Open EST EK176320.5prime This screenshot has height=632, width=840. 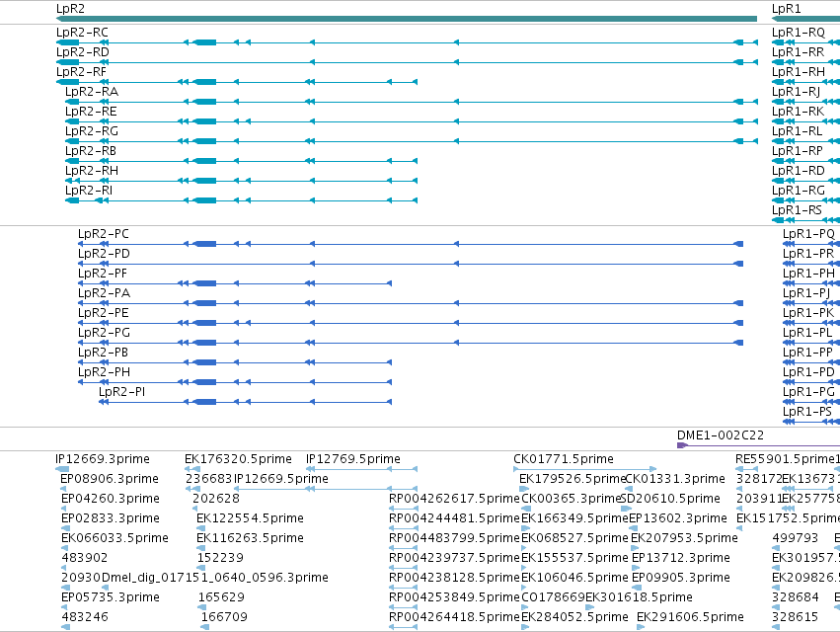pos(238,459)
